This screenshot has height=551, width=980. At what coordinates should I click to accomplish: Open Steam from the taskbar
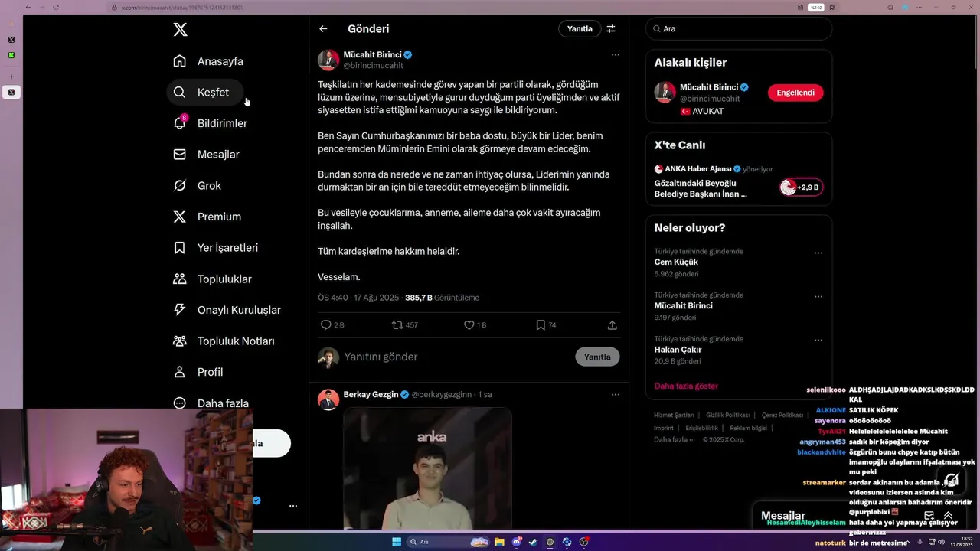point(533,542)
